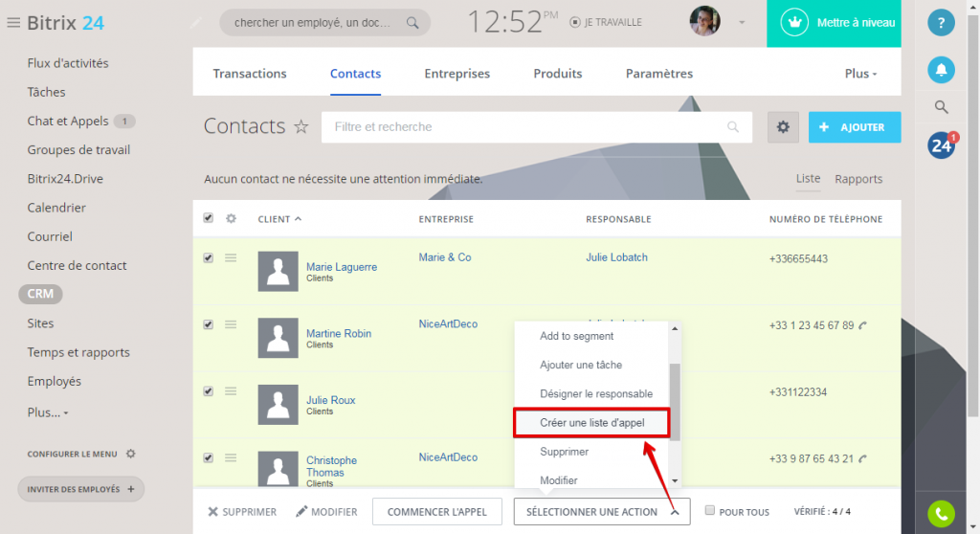980x534 pixels.
Task: Click the pencil edit icon in header
Action: click(195, 23)
